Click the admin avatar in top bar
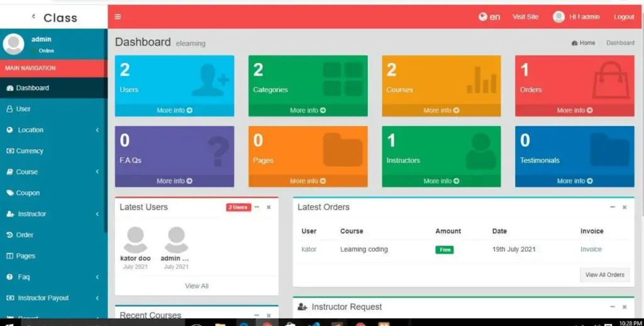The height and width of the screenshot is (326, 644). pos(558,17)
